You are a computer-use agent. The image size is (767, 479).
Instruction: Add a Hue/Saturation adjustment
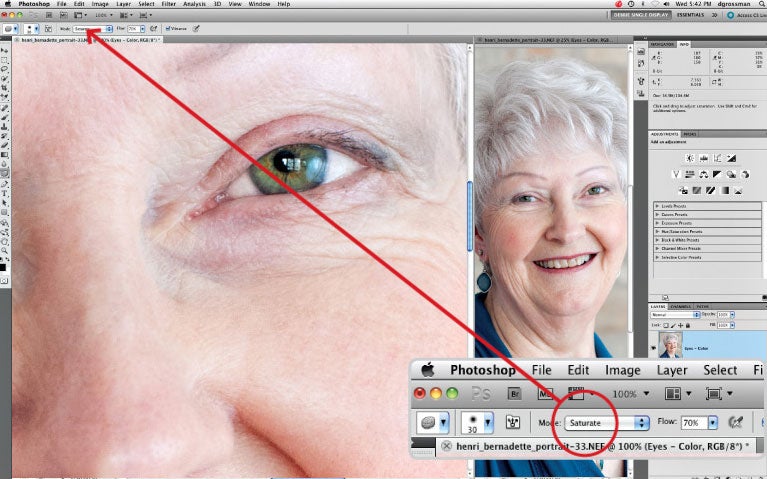tap(690, 175)
